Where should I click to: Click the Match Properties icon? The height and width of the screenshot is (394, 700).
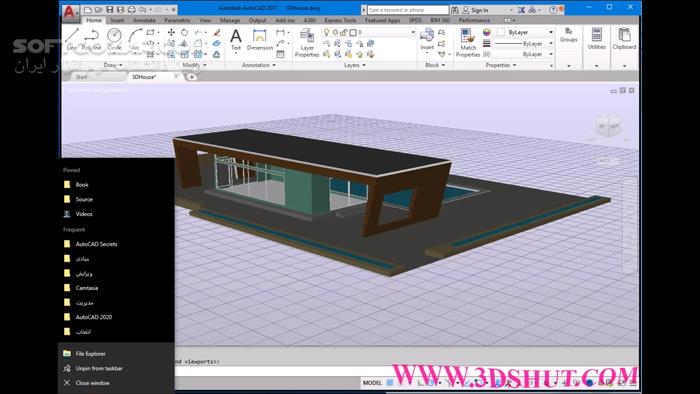point(468,42)
